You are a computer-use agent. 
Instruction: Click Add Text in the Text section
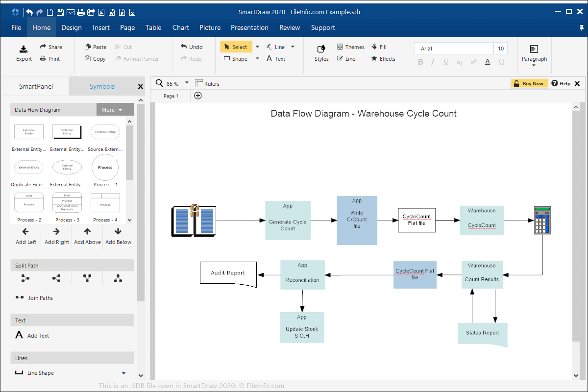pyautogui.click(x=32, y=336)
